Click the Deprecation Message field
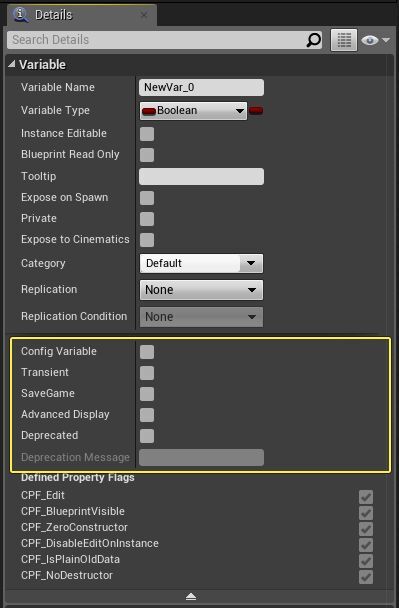 201,458
